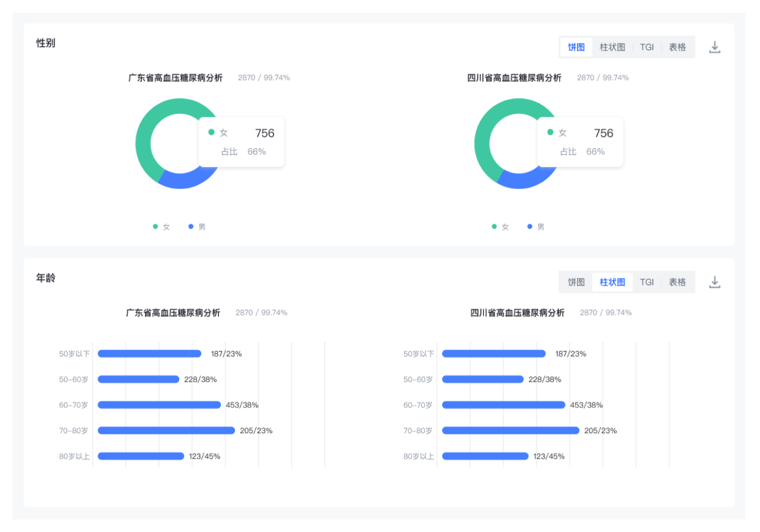Click 广东省高血压糖尿病分析 title in 年龄 section
Viewport: 760px width, 532px height.
tap(173, 313)
